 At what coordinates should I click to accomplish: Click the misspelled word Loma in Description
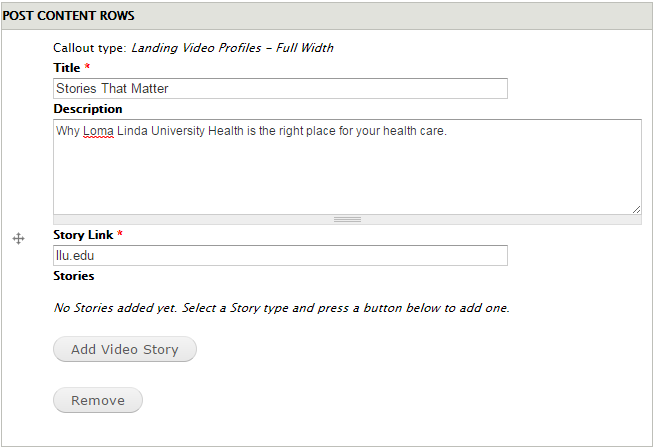(98, 131)
